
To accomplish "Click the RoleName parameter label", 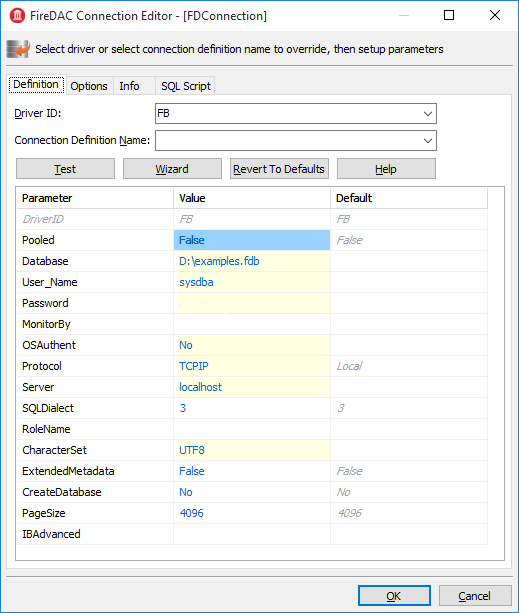I will coord(46,429).
